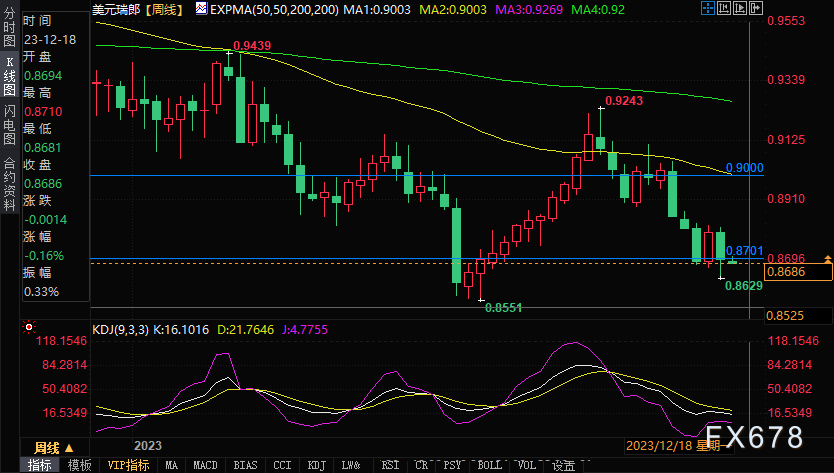This screenshot has width=834, height=473.
Task: Open the 合约资料 side tab
Action: tap(9, 176)
